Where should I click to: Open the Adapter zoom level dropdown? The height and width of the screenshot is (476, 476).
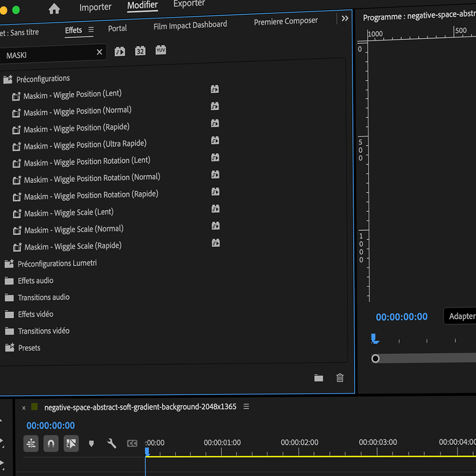461,316
